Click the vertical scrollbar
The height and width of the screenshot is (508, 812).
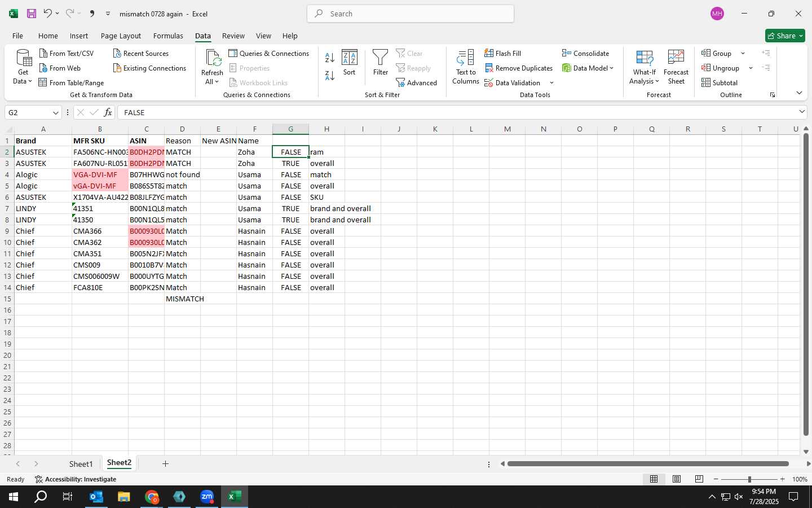tap(806, 284)
